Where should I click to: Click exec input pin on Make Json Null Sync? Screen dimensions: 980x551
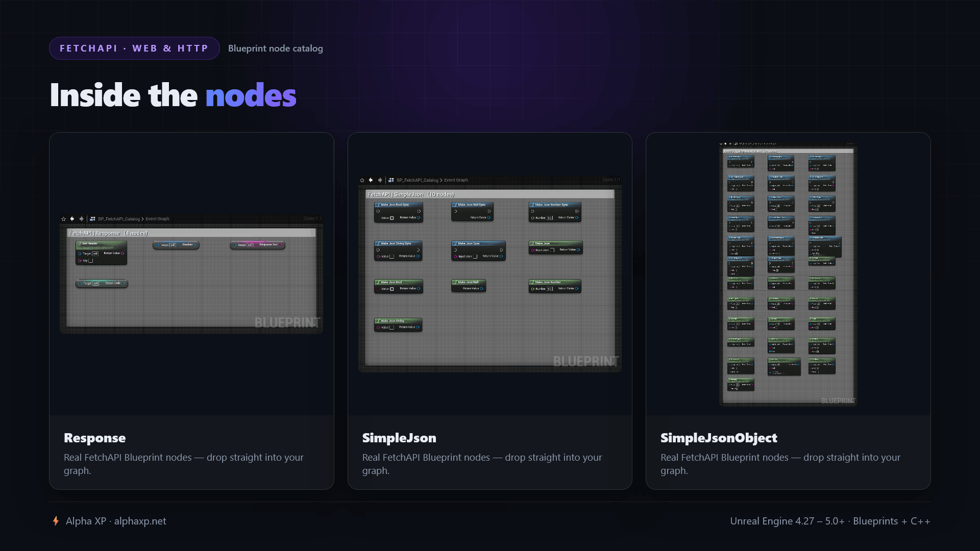(x=456, y=211)
